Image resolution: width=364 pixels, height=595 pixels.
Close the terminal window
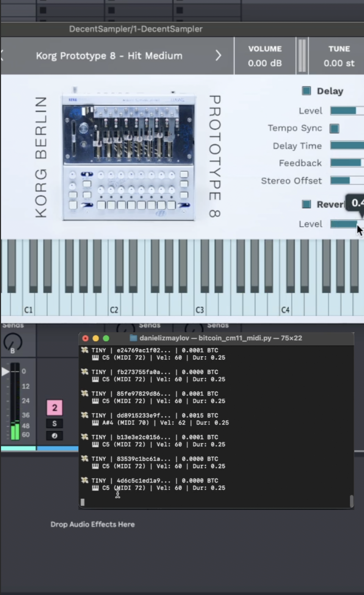click(x=85, y=338)
